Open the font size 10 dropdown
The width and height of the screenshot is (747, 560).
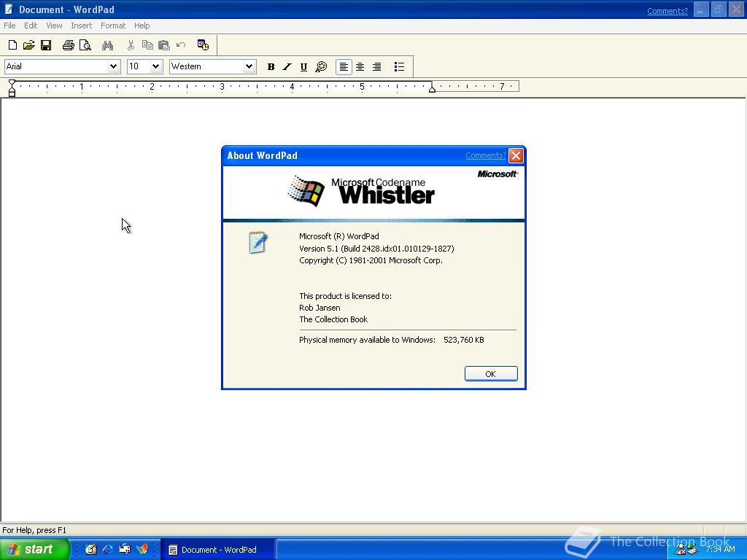[156, 66]
